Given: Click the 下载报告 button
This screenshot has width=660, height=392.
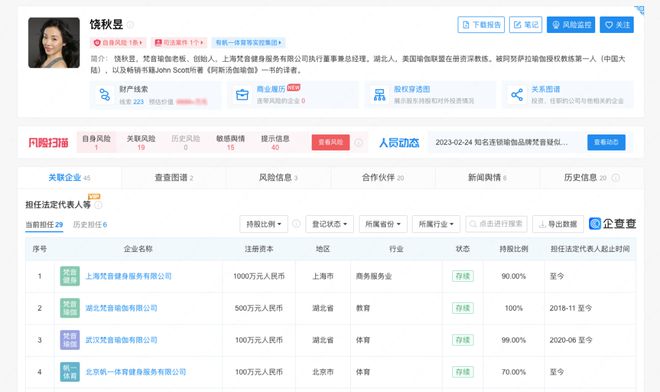Looking at the screenshot, I should 481,25.
